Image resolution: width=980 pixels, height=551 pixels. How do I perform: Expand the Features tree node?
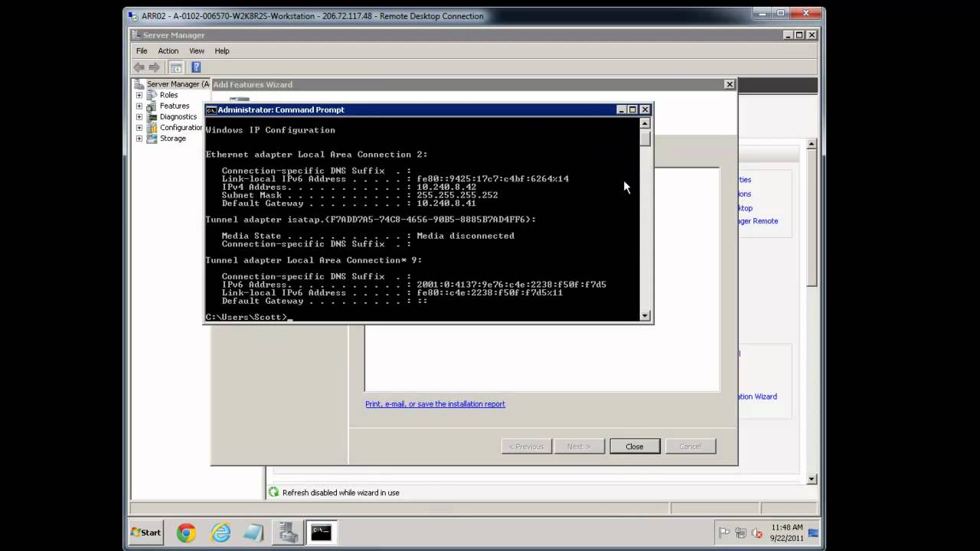point(139,106)
